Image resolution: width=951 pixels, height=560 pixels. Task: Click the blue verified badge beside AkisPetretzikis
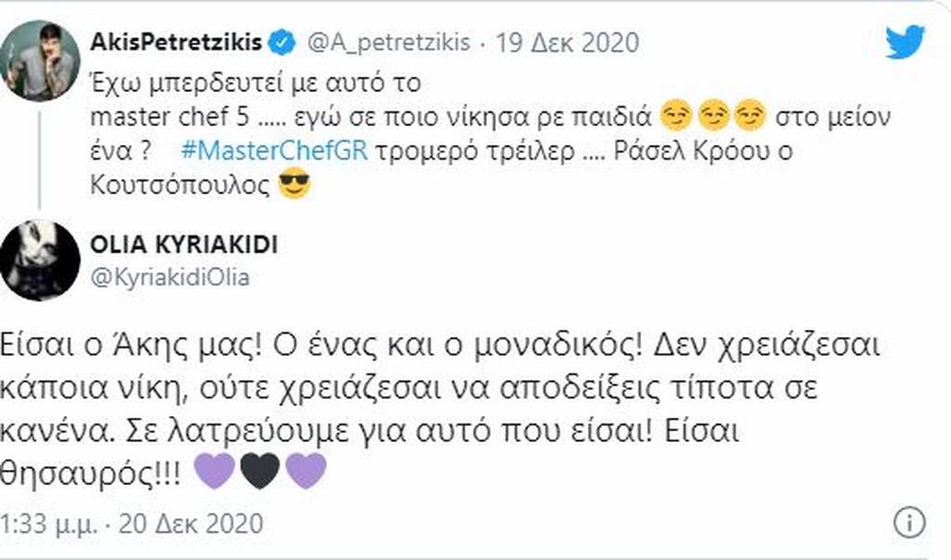pyautogui.click(x=282, y=43)
